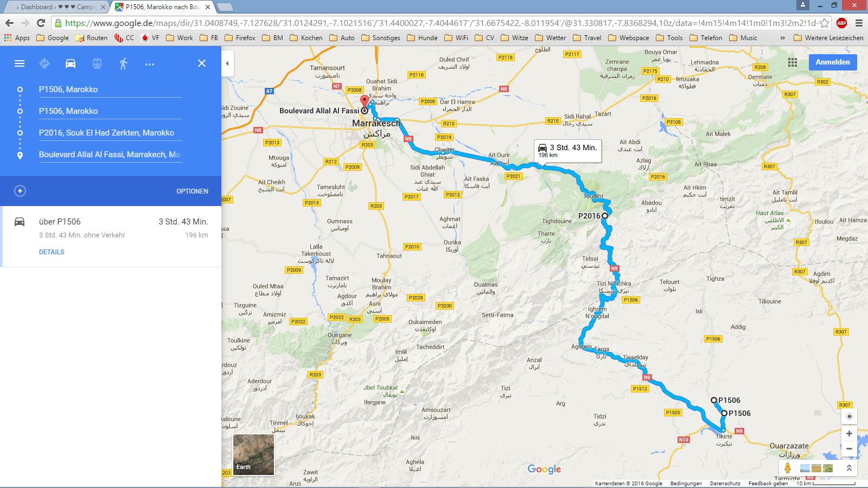Select the best travel mode icon
The width and height of the screenshot is (868, 488).
44,63
